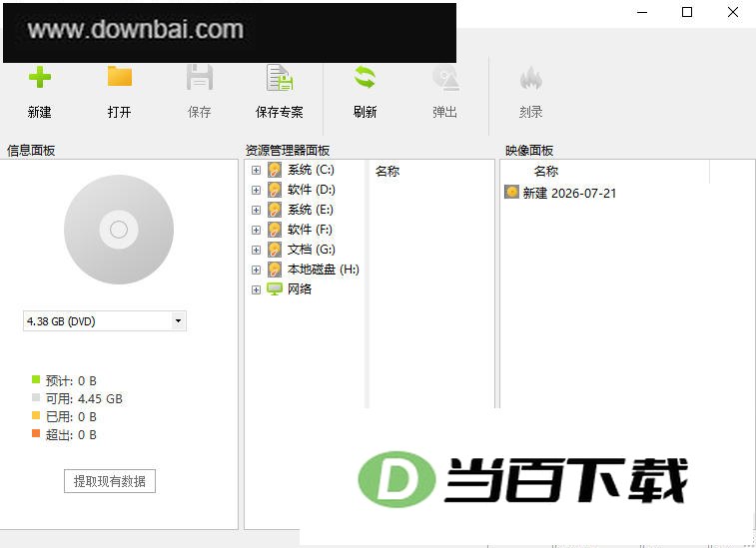Screen dimensions: 756x548
Task: Minimize the application window
Action: pyautogui.click(x=642, y=12)
